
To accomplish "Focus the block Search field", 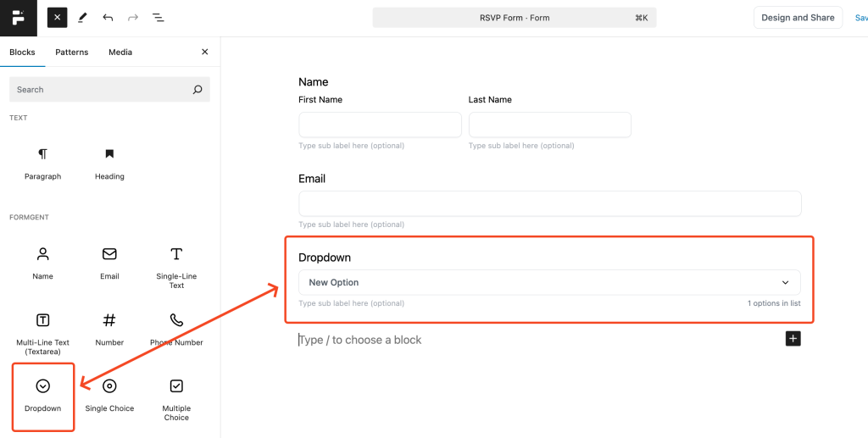I will coord(109,90).
